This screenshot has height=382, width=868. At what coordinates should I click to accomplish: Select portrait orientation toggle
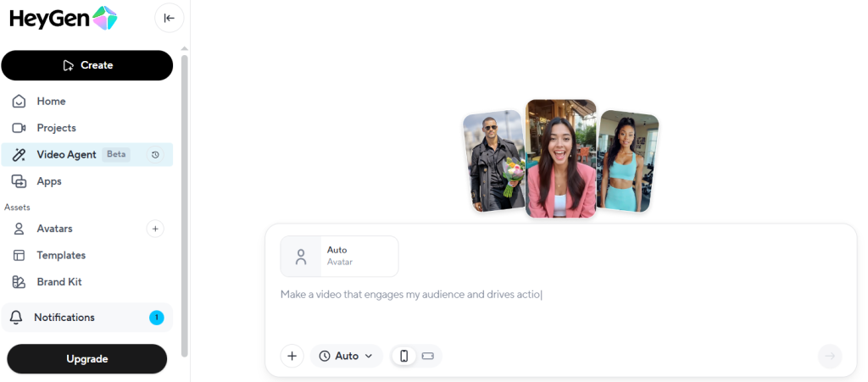(x=404, y=356)
